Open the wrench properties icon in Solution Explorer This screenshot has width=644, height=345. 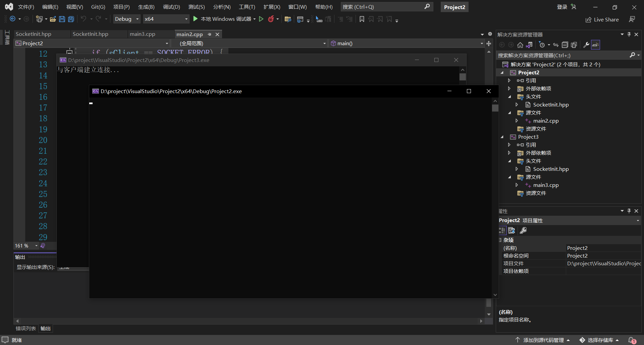[586, 45]
